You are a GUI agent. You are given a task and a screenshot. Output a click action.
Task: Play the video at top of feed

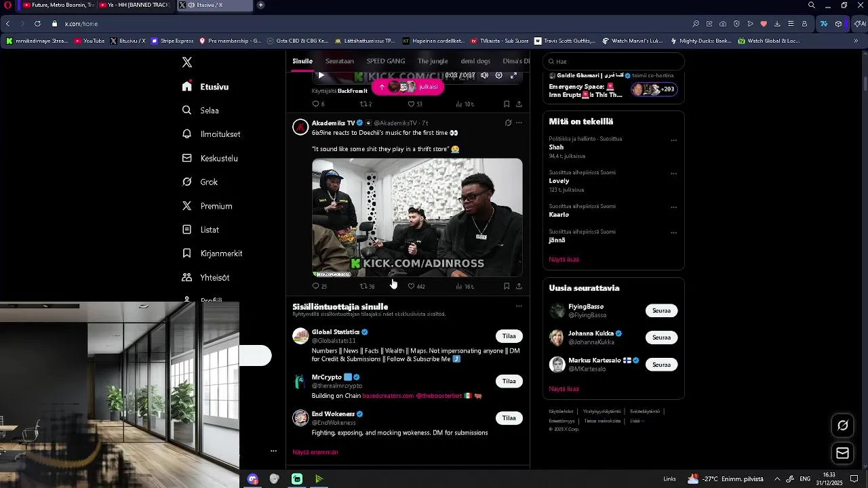click(x=321, y=75)
